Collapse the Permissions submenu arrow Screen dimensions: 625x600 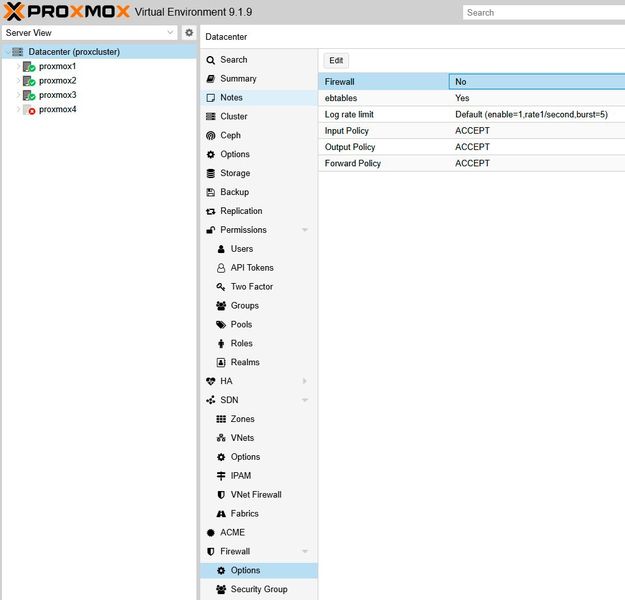point(305,230)
